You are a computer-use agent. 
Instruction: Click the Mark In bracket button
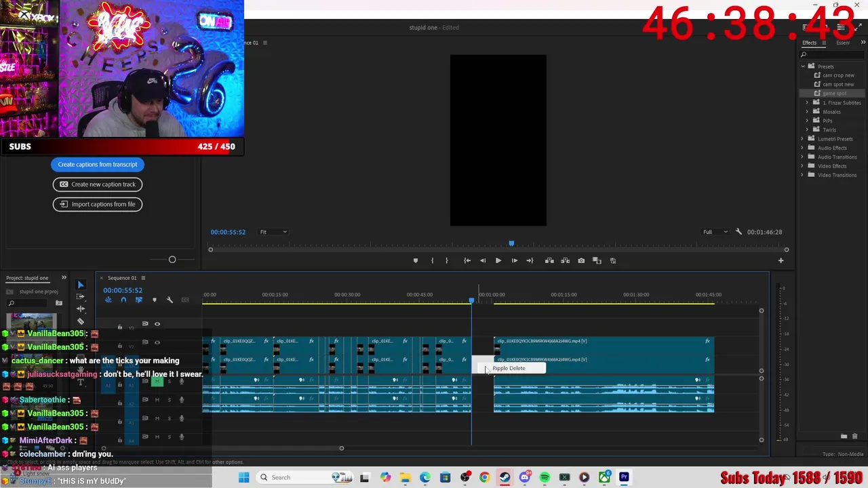pos(432,261)
